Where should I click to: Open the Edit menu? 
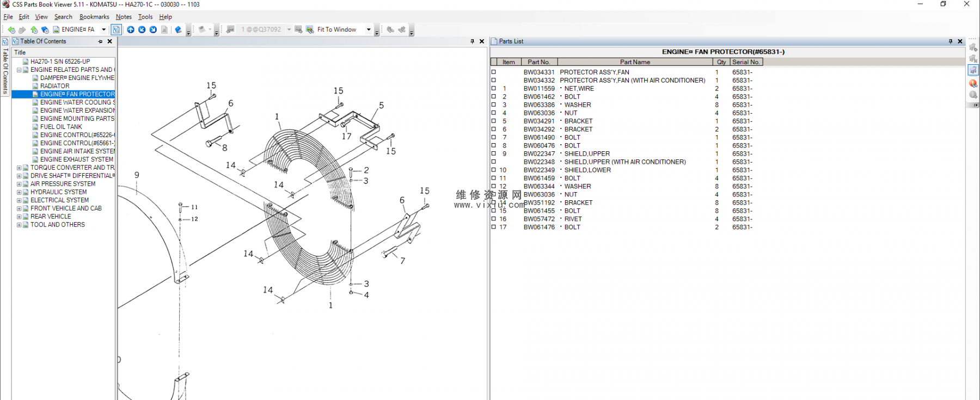tap(24, 17)
